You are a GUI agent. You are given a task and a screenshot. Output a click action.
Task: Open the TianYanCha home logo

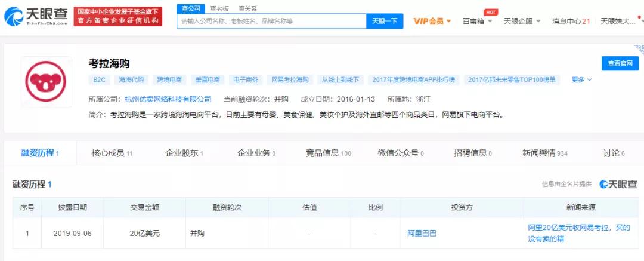coord(36,17)
